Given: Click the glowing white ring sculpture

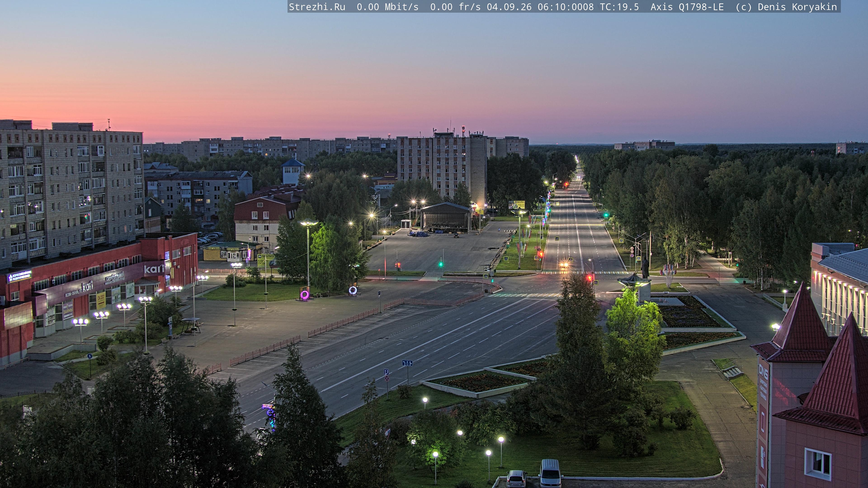Looking at the screenshot, I should click(x=353, y=290).
